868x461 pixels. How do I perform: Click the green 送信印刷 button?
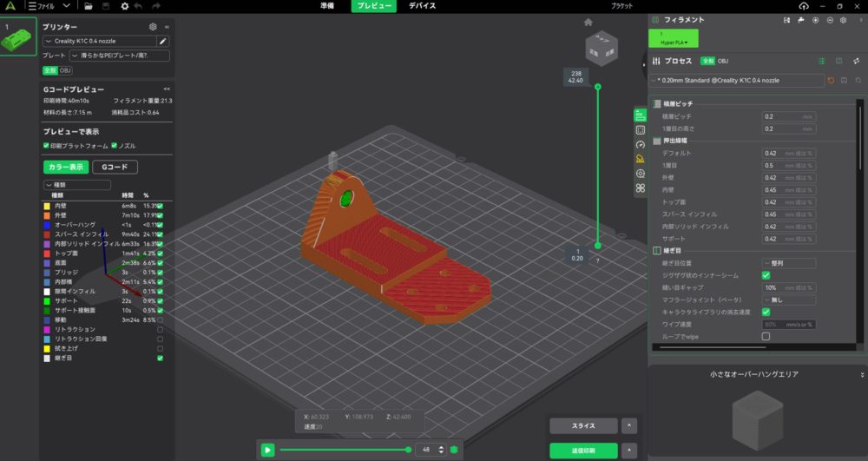583,451
